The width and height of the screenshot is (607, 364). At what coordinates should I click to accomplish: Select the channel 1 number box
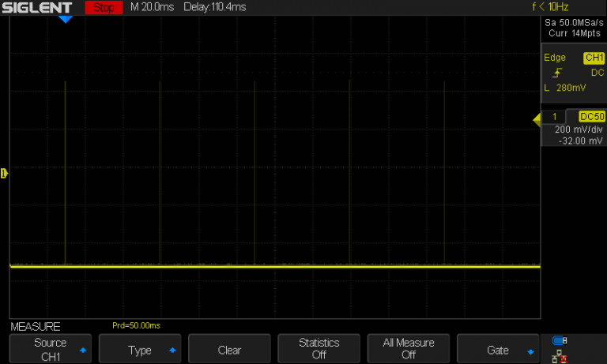point(554,116)
